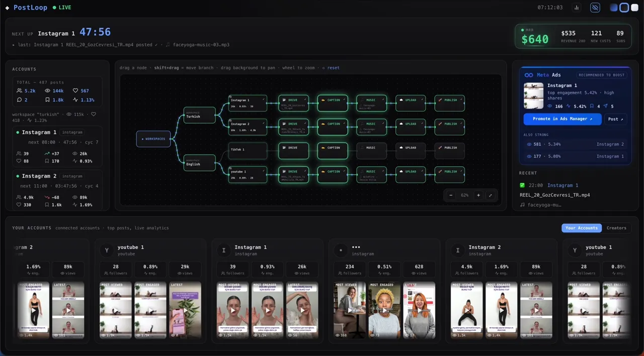
Task: Select the youtube 1 node on the canvas
Action: (248, 174)
